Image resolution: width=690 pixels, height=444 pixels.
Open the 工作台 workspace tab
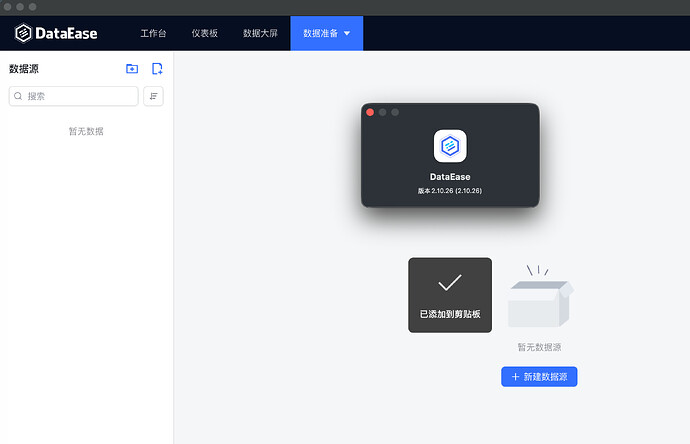pos(153,33)
